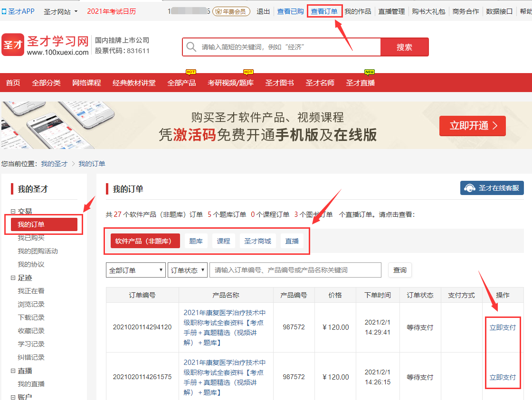The image size is (532, 400).
Task: Open the 订单状态 dropdown
Action: [x=188, y=270]
